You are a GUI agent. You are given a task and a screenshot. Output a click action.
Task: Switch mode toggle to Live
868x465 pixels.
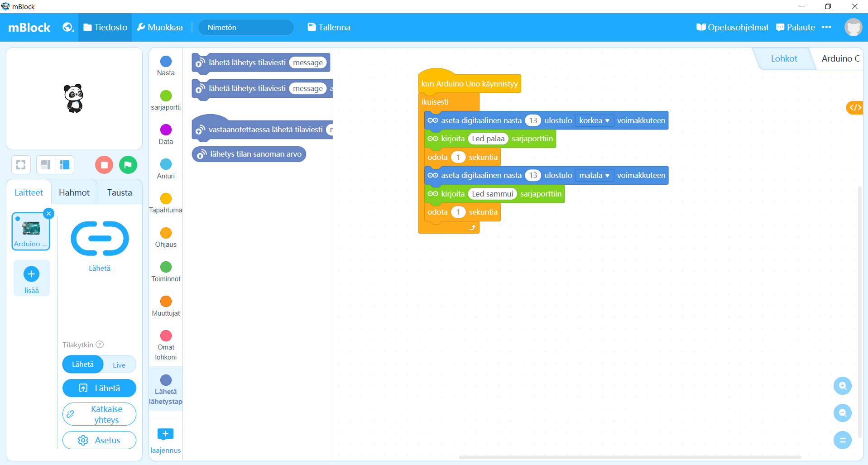point(119,365)
